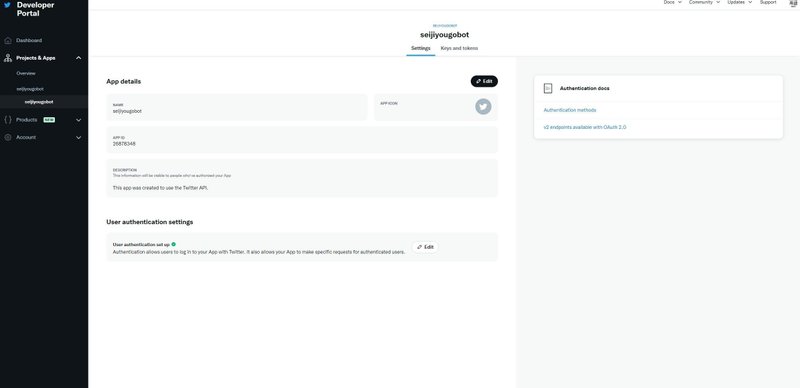Screen dimensions: 800x388
Task: Expand the Account section chevron
Action: point(79,137)
